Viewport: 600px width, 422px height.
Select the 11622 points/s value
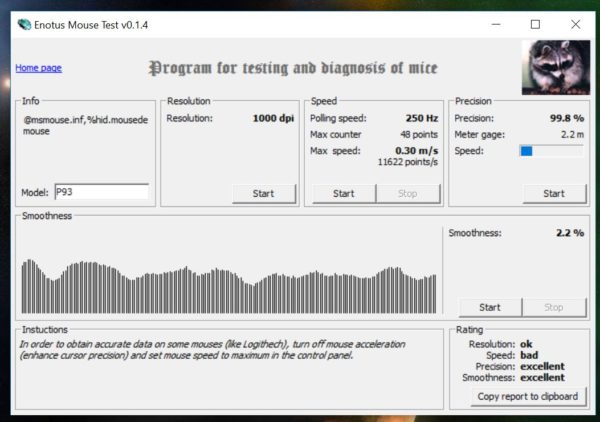tap(408, 162)
